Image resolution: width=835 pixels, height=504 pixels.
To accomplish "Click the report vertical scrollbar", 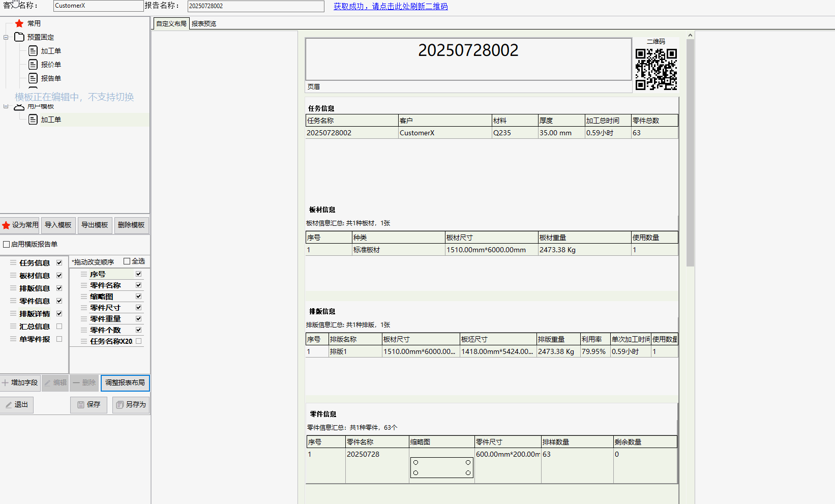I will click(690, 153).
